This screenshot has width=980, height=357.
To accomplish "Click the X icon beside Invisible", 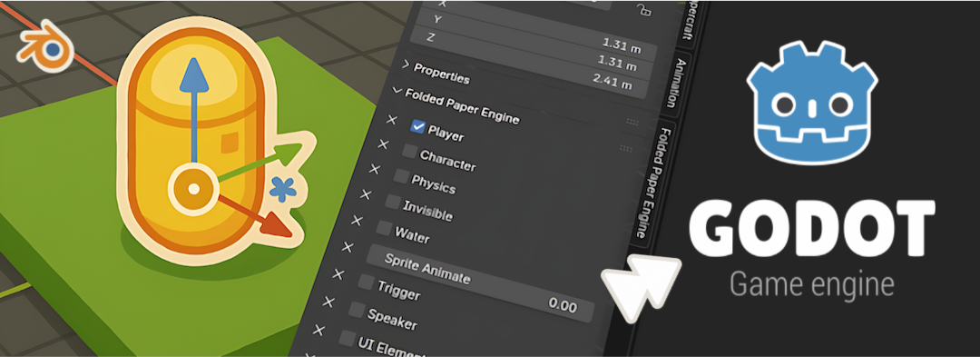I will click(367, 194).
